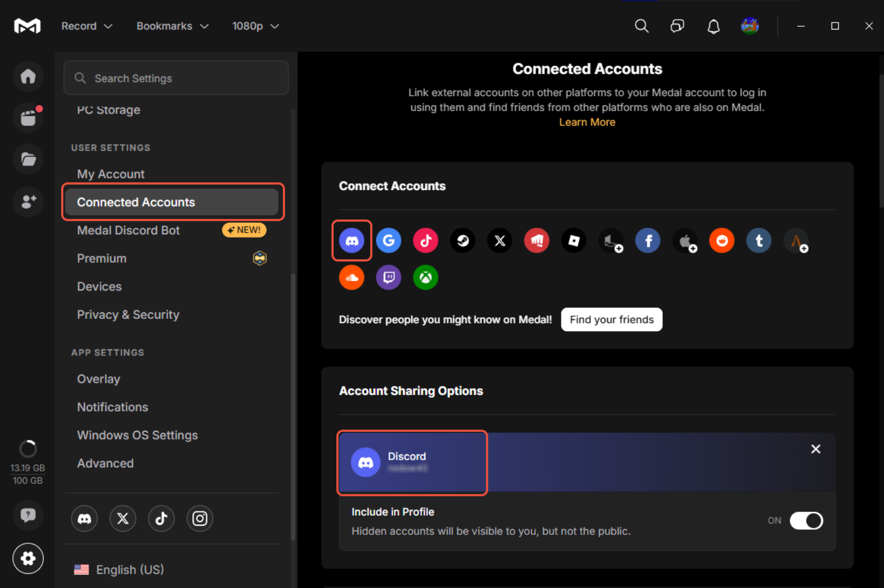Open the clips icon with red badge
The height and width of the screenshot is (588, 884).
[28, 117]
